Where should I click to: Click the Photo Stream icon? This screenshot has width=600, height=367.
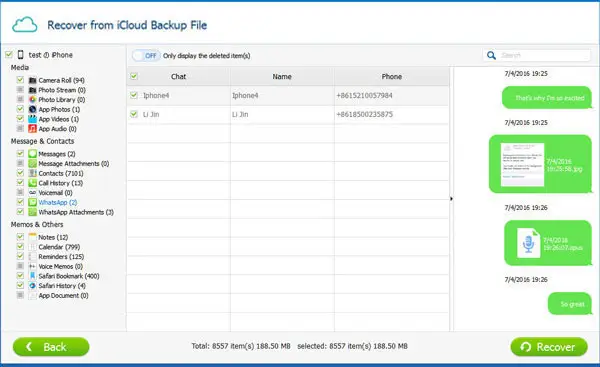[x=33, y=90]
